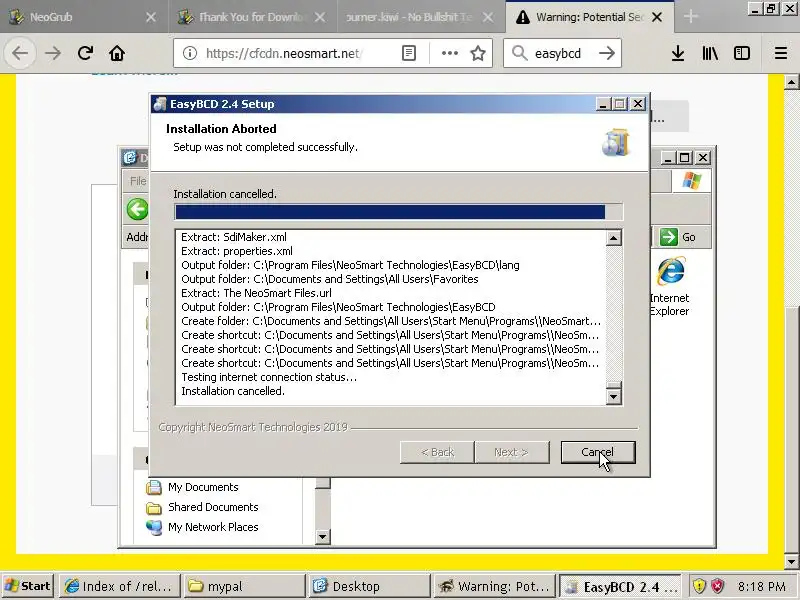Click red shield security tray icon
Screen dimensions: 800x600
[x=717, y=586]
